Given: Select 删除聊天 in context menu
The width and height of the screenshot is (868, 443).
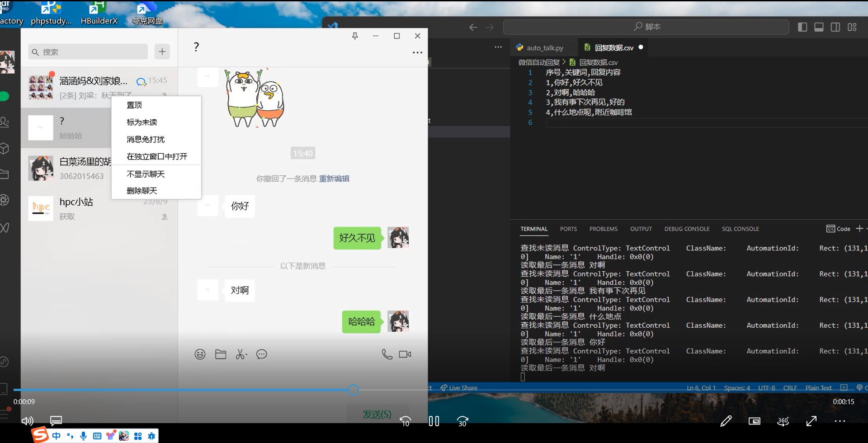Looking at the screenshot, I should tap(156, 191).
